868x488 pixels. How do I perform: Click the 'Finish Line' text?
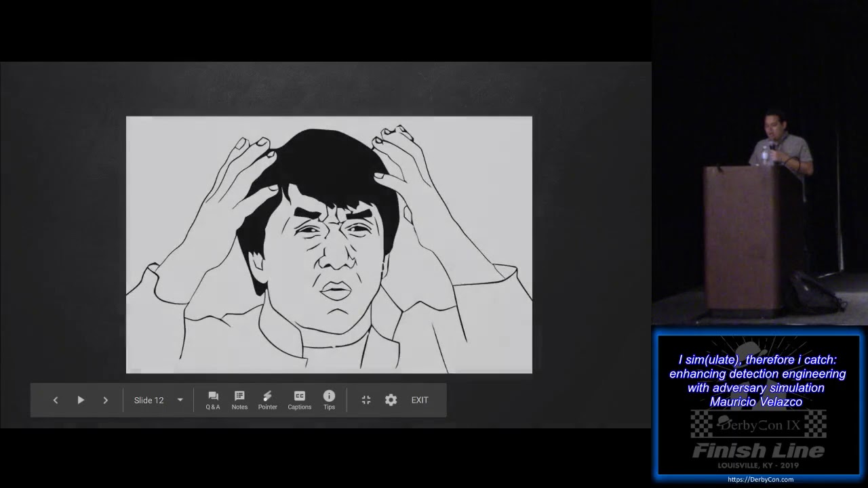click(758, 450)
